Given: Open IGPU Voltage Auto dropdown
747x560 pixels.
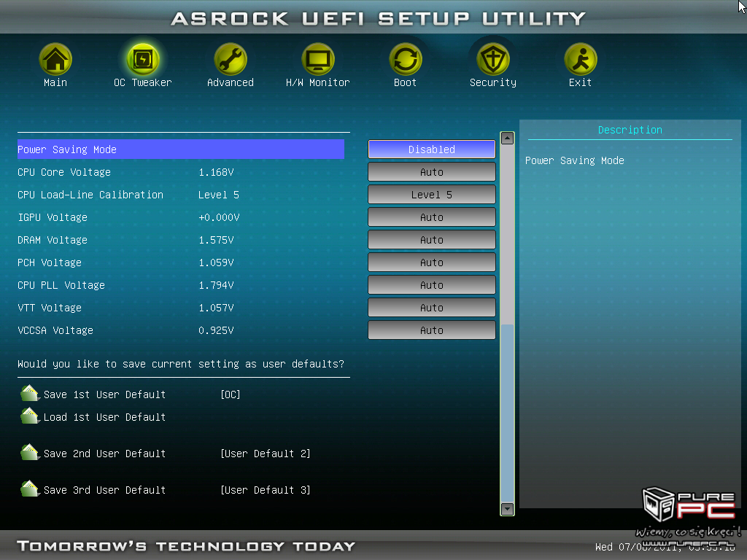Looking at the screenshot, I should pos(432,217).
